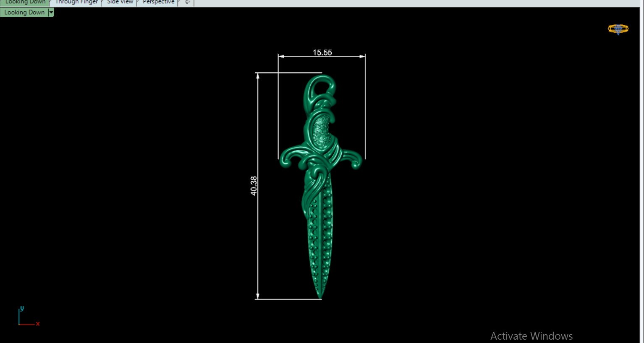644x343 pixels.
Task: Add a new viewport tab with plus icon
Action: [187, 3]
